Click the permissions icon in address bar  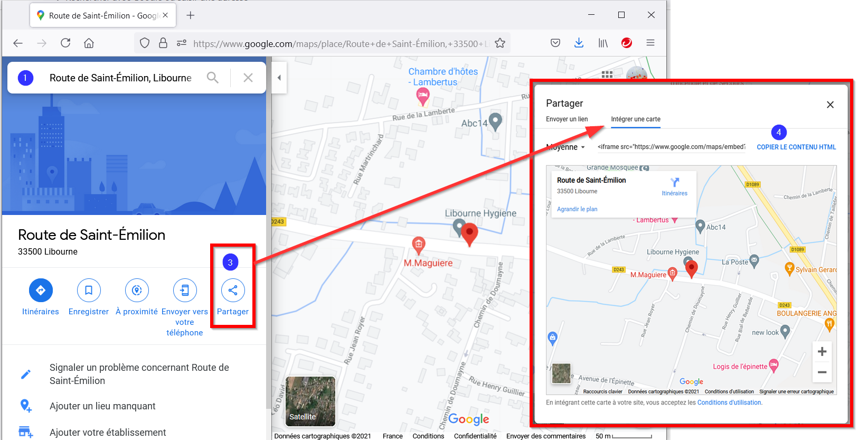pos(181,43)
